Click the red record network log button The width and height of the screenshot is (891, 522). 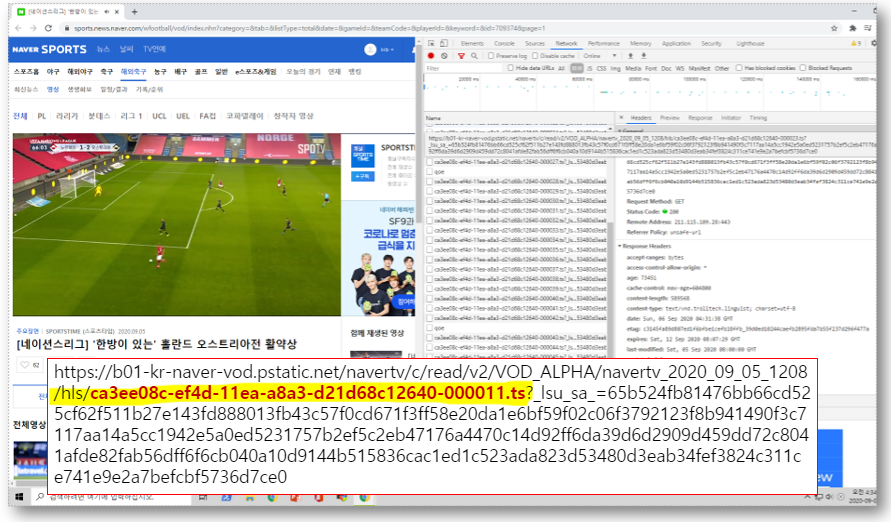point(431,56)
